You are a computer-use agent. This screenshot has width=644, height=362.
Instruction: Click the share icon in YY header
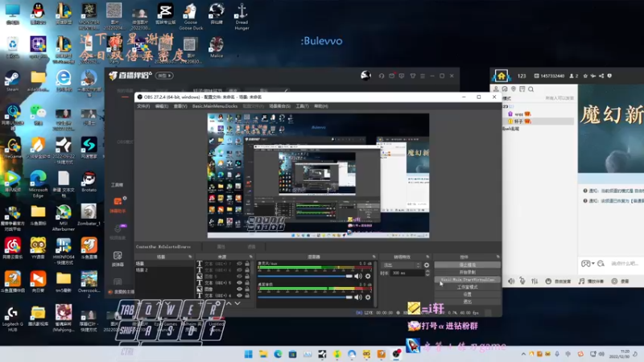tap(601, 76)
